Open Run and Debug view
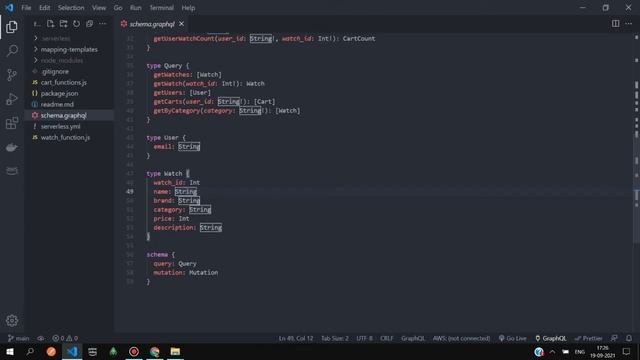This screenshot has width=640, height=360. [12, 99]
